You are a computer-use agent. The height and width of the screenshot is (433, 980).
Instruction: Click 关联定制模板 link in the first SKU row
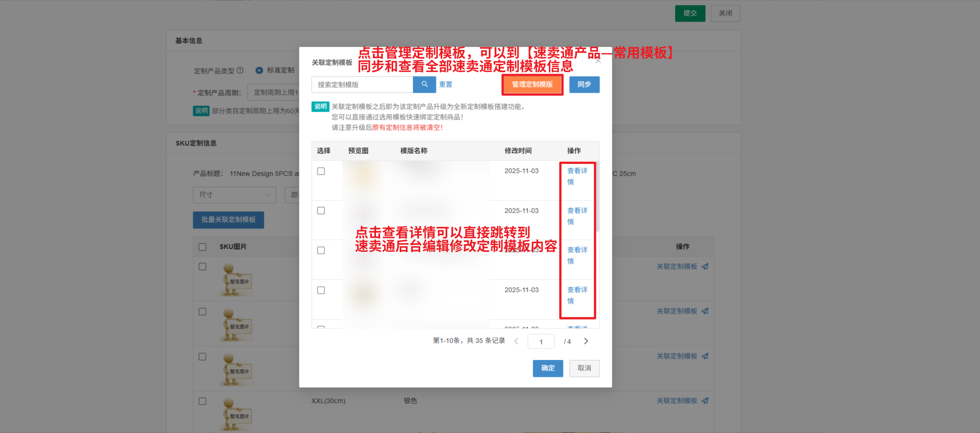click(x=676, y=266)
